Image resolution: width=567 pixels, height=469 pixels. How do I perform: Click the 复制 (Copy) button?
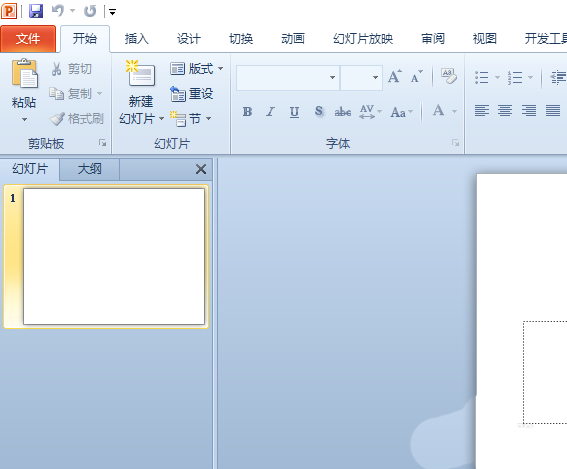coord(71,94)
